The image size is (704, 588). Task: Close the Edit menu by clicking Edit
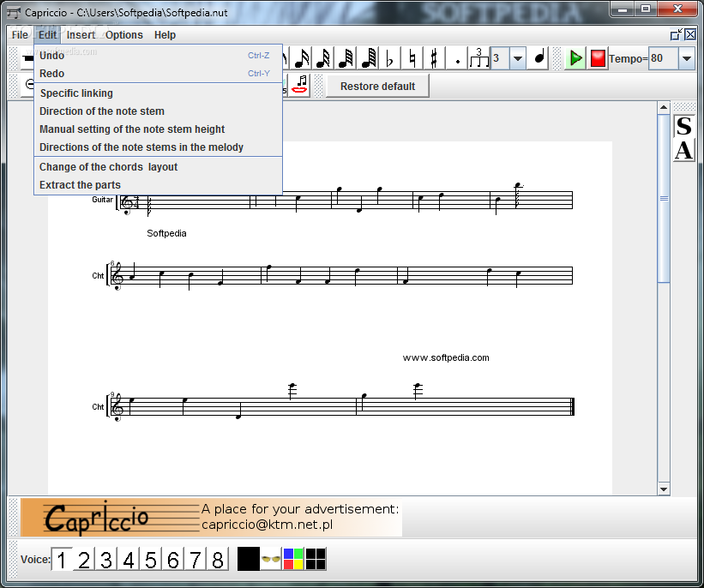(x=47, y=35)
